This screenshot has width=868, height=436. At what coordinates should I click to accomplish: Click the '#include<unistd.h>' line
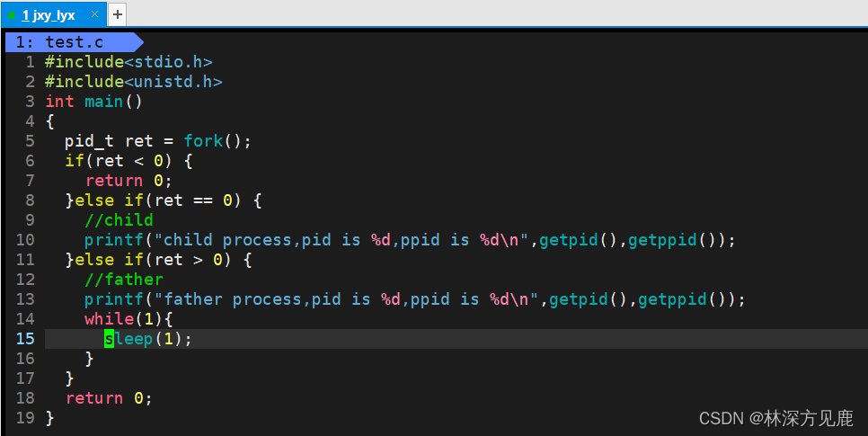click(133, 82)
